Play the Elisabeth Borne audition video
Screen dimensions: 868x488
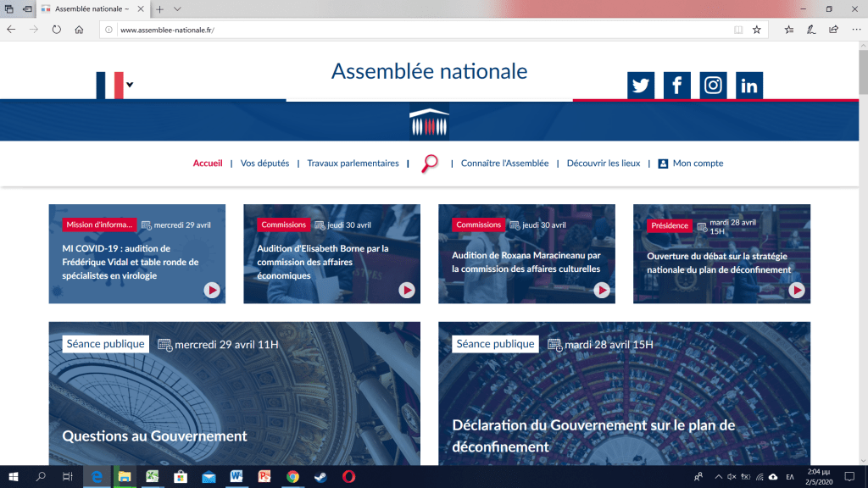tap(407, 290)
